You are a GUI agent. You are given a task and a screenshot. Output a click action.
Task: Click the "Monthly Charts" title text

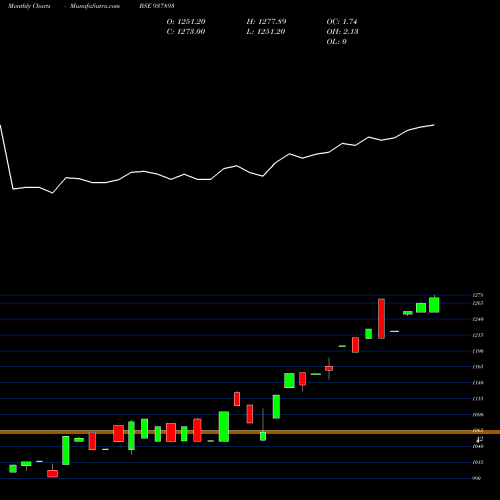click(x=29, y=6)
